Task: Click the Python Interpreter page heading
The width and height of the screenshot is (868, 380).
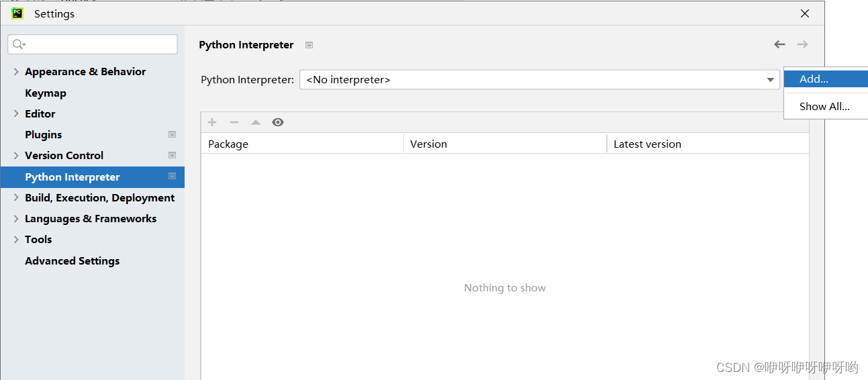Action: 246,45
